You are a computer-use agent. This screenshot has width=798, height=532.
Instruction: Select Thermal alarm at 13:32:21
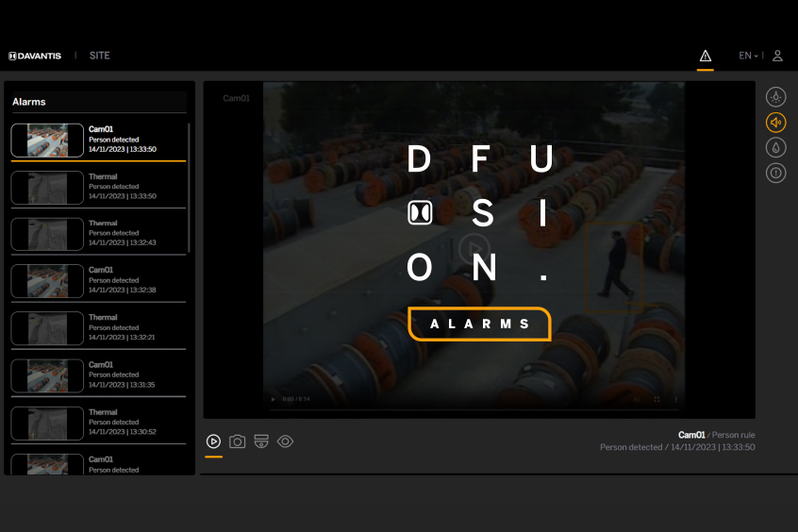coord(98,328)
